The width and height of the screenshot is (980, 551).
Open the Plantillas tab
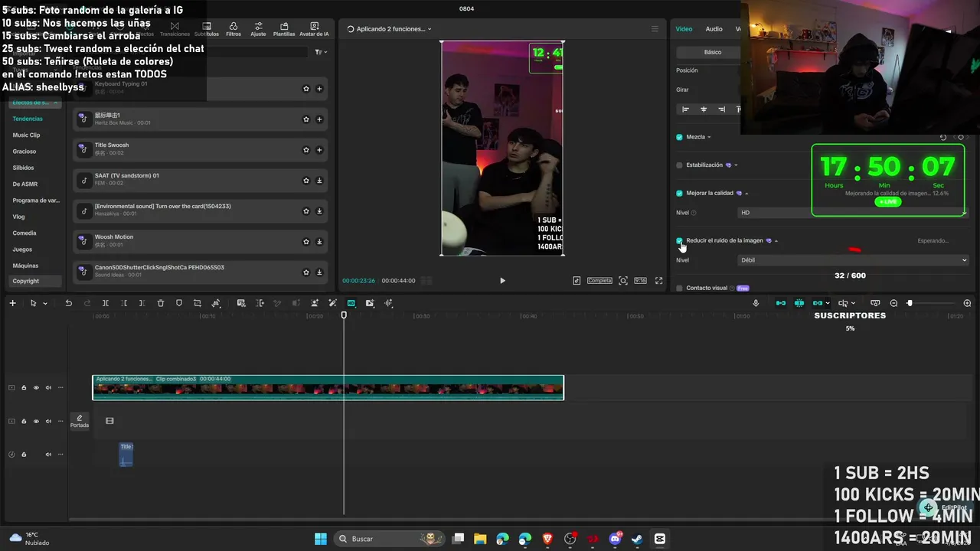coord(284,30)
